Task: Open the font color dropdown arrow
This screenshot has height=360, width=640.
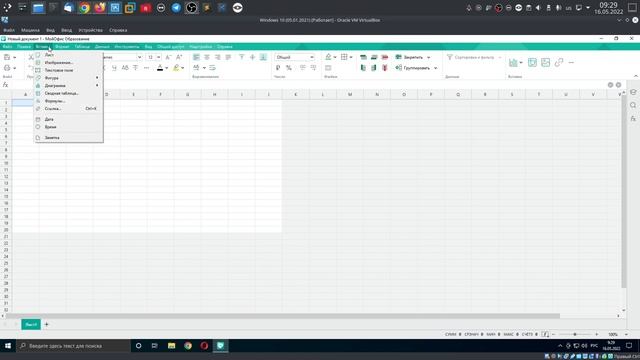Action: (x=167, y=68)
